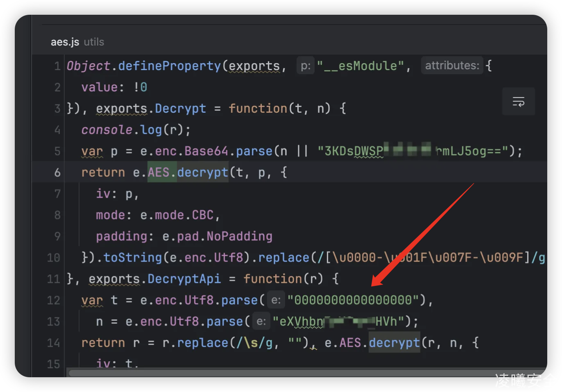The width and height of the screenshot is (562, 392).
Task: Click the "e:" parameter hint on line 13
Action: pos(261,321)
